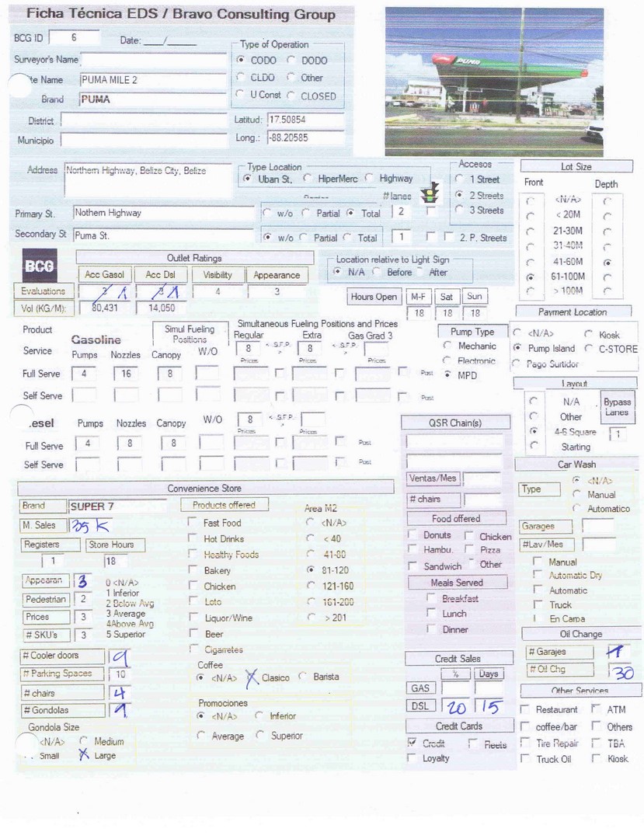The width and height of the screenshot is (644, 839).
Task: Check ATM under Other Services
Action: click(x=596, y=709)
